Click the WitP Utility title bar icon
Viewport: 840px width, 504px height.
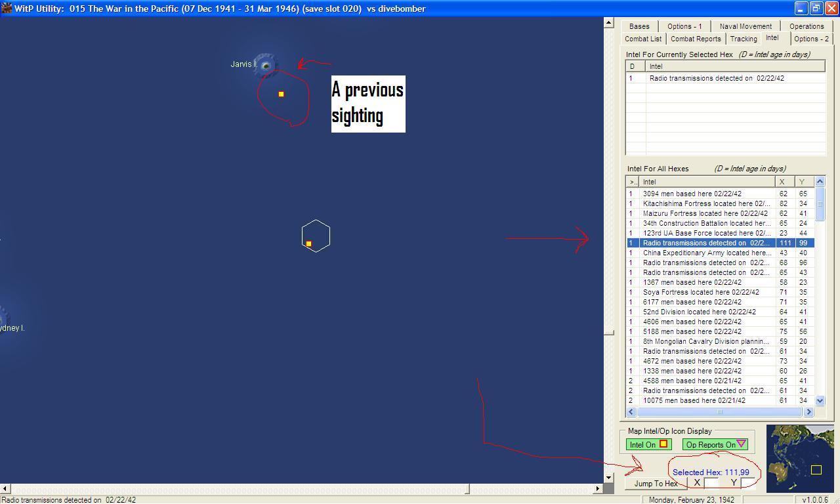point(7,9)
